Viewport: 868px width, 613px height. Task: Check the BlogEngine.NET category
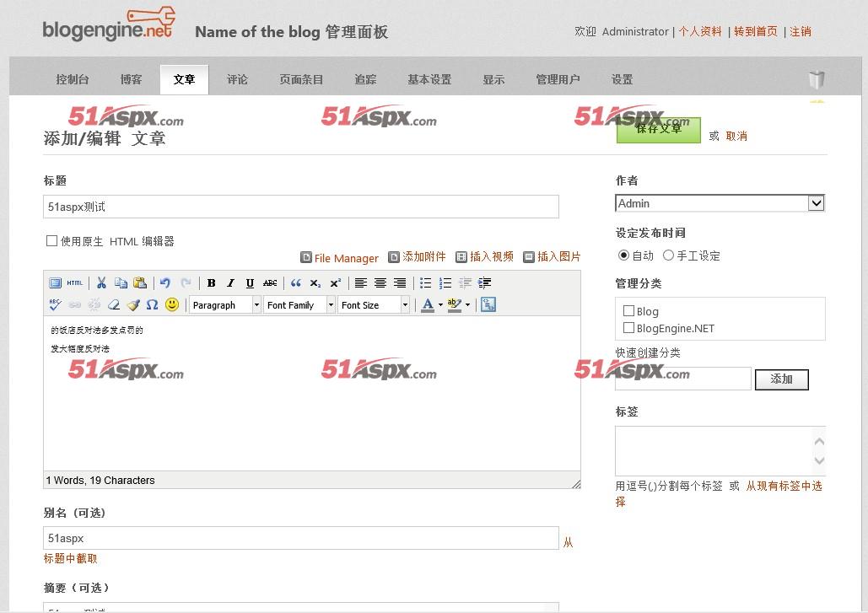[629, 327]
